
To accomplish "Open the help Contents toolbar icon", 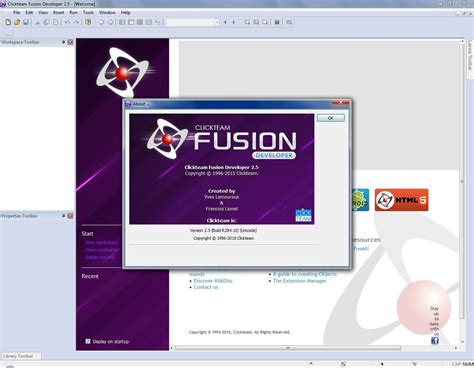I will (x=88, y=22).
